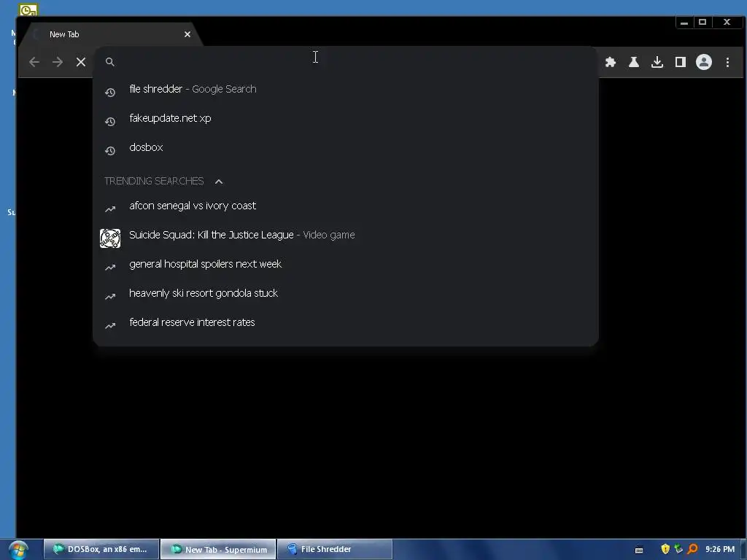Collapse the Trending Searches section chevron
This screenshot has height=560, width=747.
(219, 182)
